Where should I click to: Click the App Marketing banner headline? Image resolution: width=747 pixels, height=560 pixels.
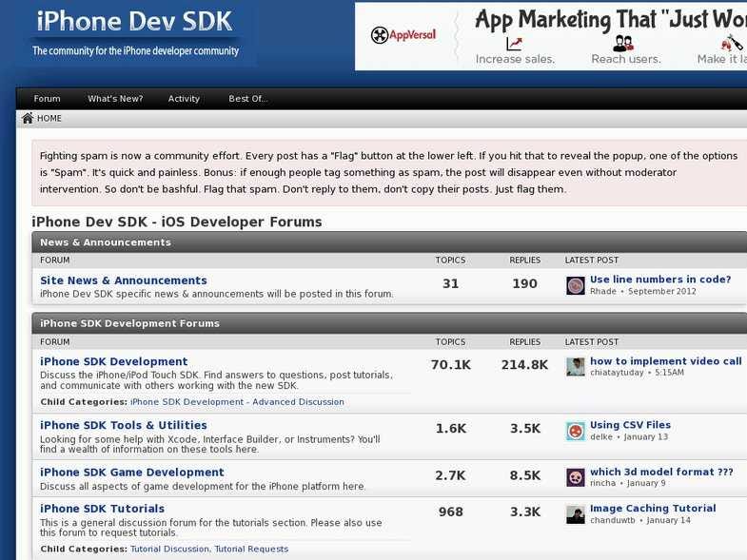611,20
